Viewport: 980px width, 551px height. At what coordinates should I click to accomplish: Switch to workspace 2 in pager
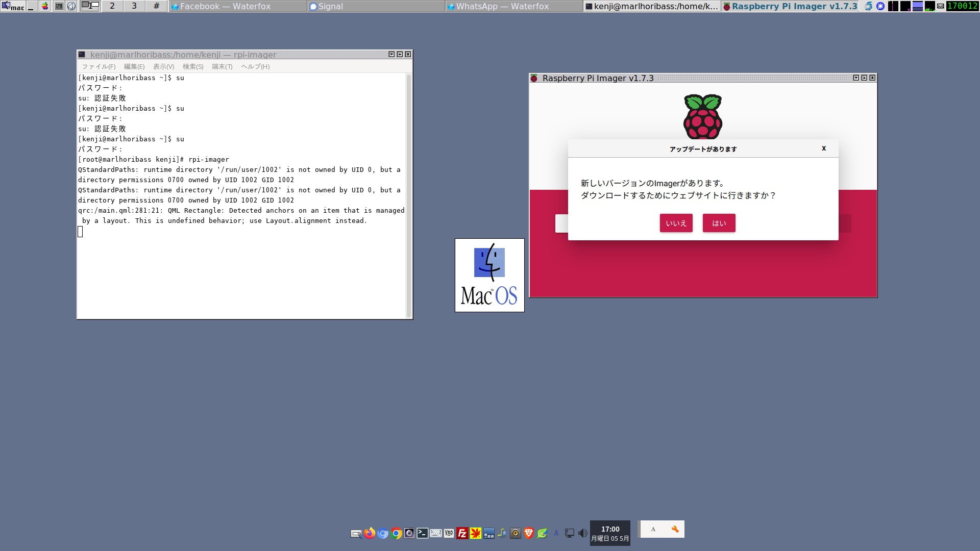pyautogui.click(x=112, y=6)
